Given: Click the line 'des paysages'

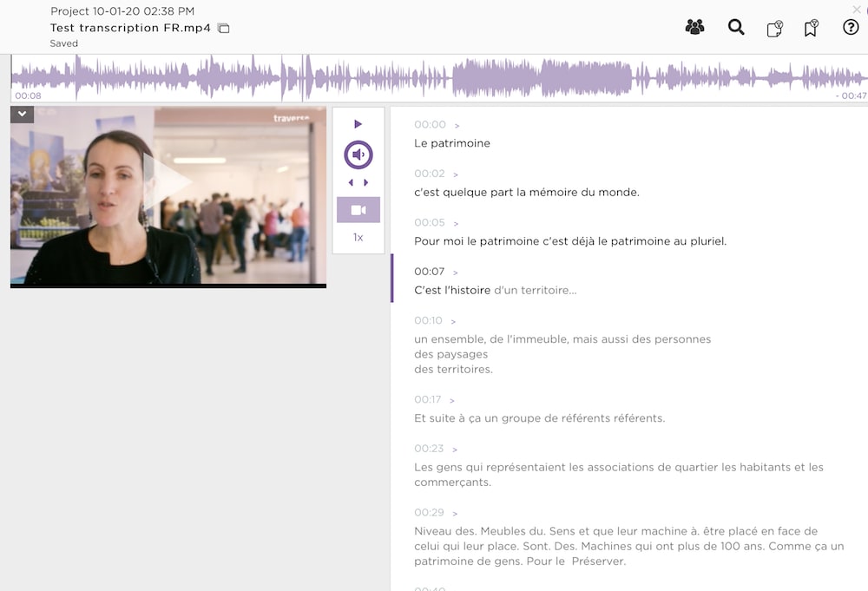Looking at the screenshot, I should click(x=451, y=354).
